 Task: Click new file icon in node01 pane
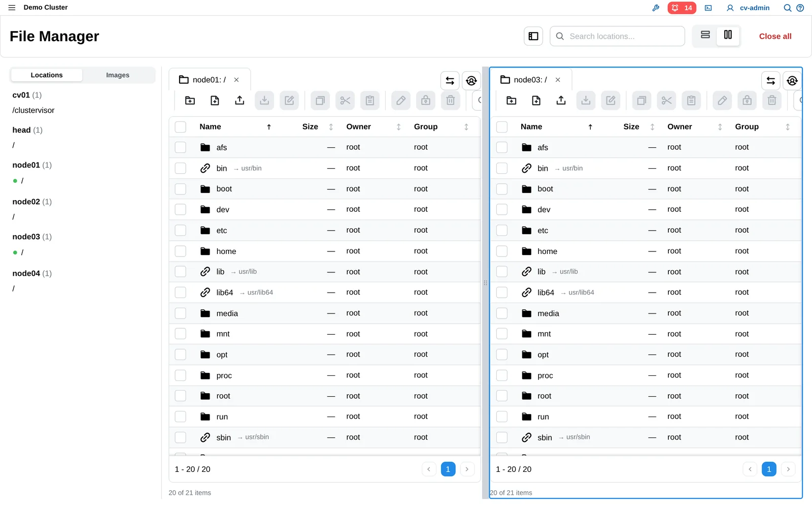point(215,101)
